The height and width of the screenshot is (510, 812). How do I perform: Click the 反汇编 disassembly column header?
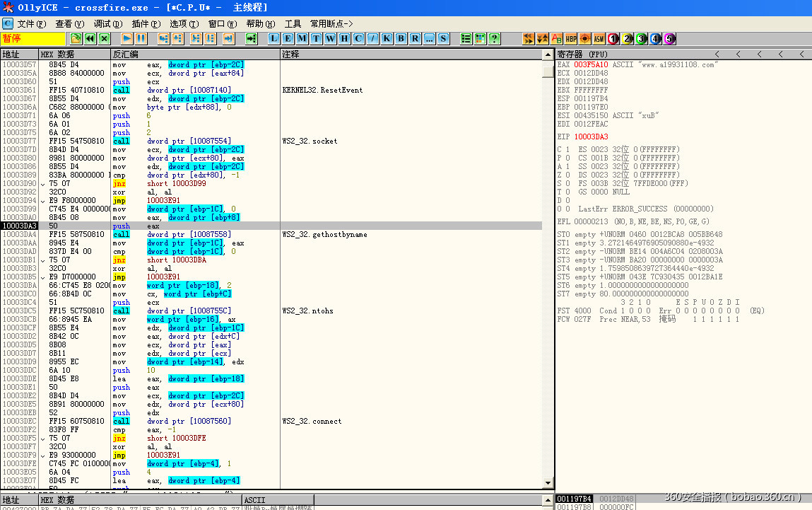pyautogui.click(x=126, y=54)
